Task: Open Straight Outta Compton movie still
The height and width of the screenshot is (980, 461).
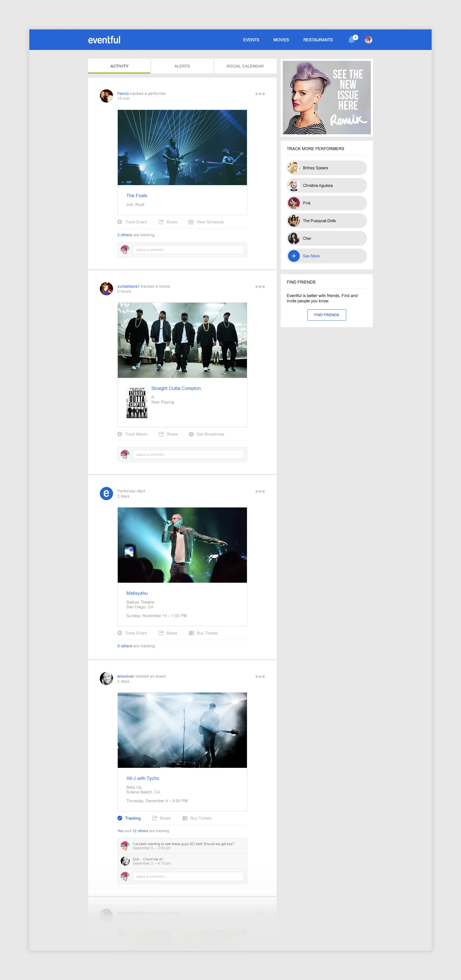Action: 182,340
